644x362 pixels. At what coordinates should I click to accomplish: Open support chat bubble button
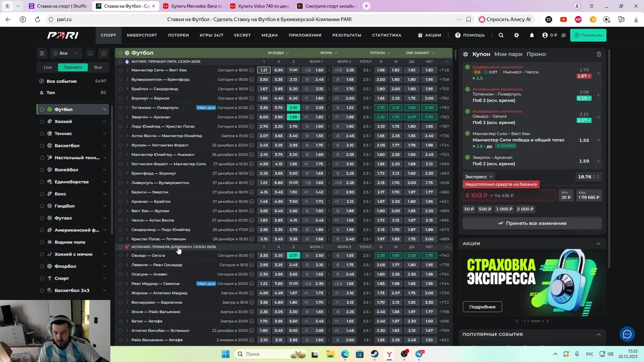click(x=627, y=334)
